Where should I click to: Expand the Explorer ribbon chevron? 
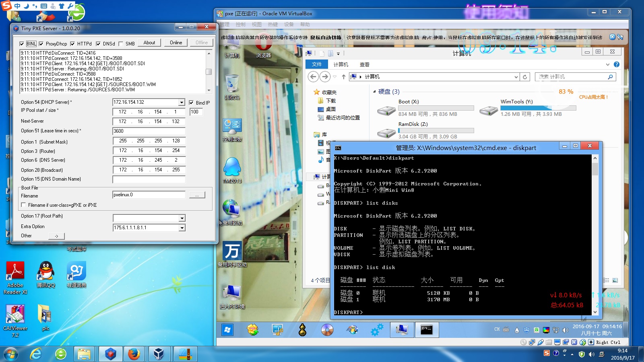pos(608,64)
